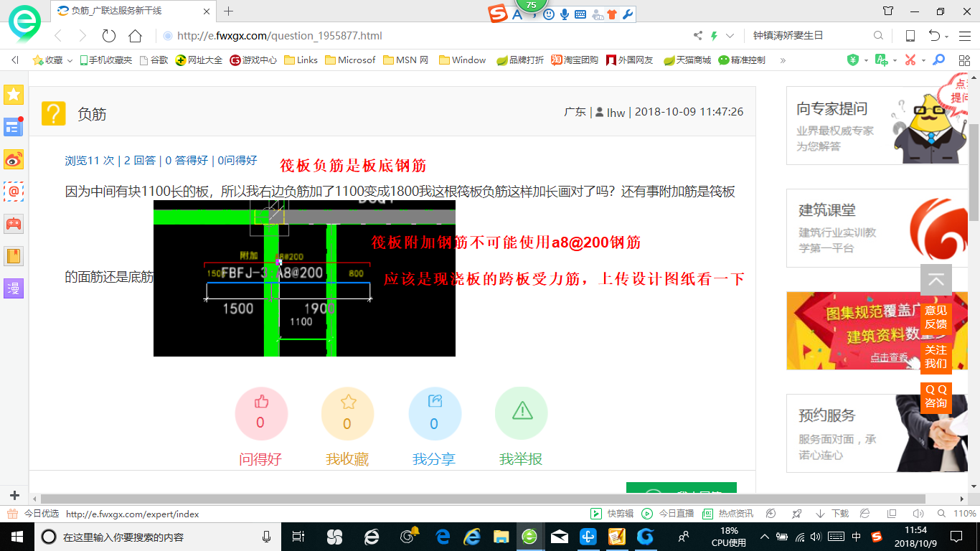Click the red scissors screenshot icon
980x551 pixels.
[x=910, y=60]
